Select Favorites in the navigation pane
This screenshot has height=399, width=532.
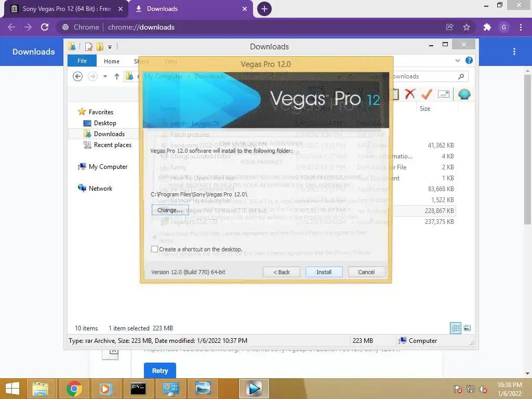click(101, 112)
